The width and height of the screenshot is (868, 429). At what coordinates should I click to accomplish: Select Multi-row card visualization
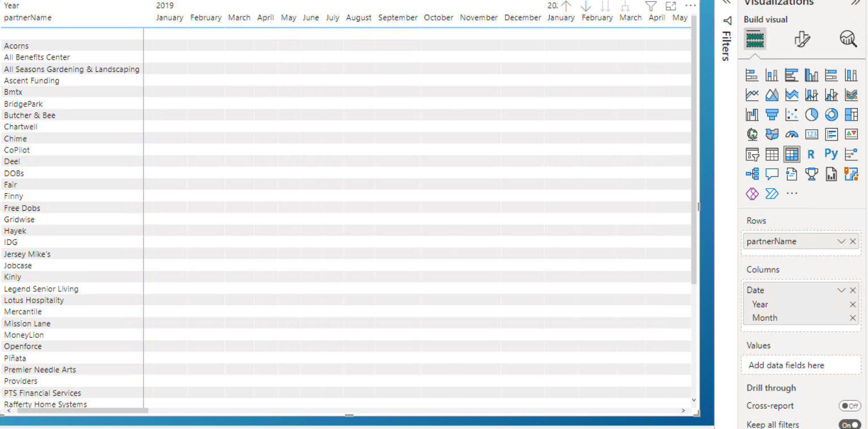coord(831,134)
